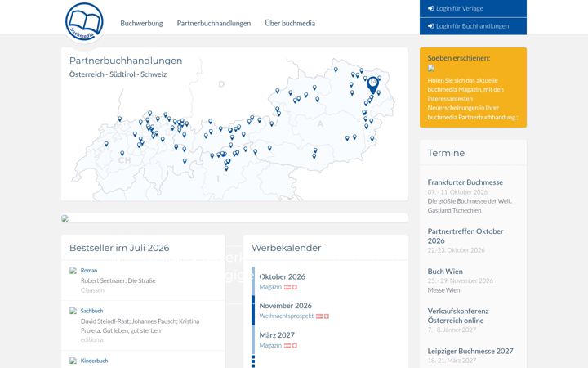Click the März 2027 calendar heading
The image size is (588, 368).
(277, 335)
